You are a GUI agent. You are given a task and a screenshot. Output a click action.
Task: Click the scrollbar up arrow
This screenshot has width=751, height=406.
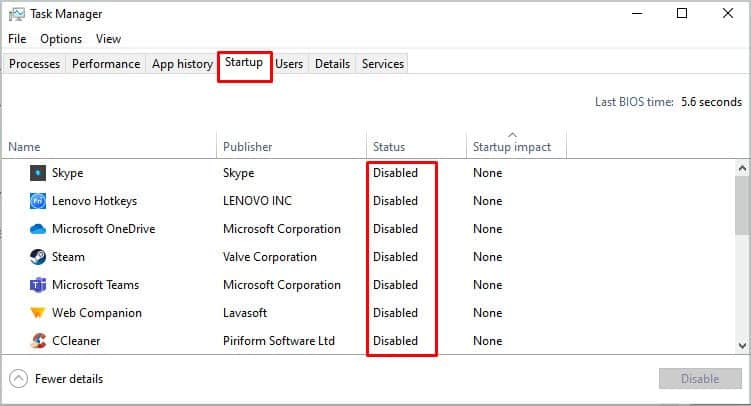[742, 168]
